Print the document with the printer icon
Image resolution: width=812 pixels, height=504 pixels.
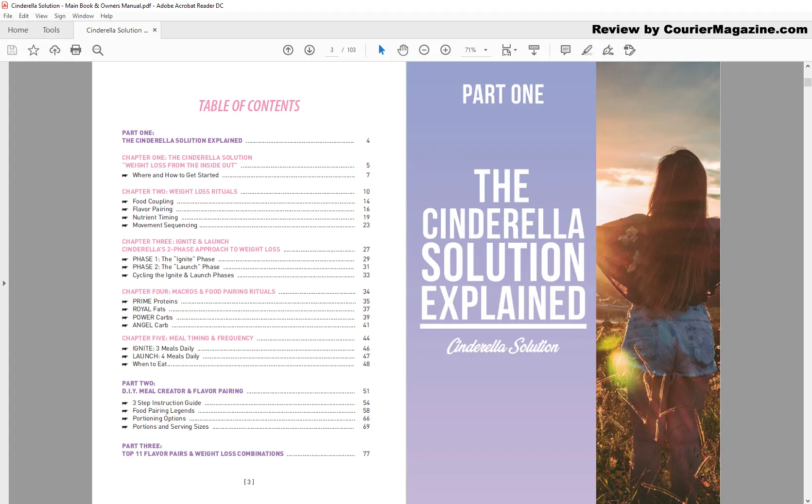(x=76, y=50)
